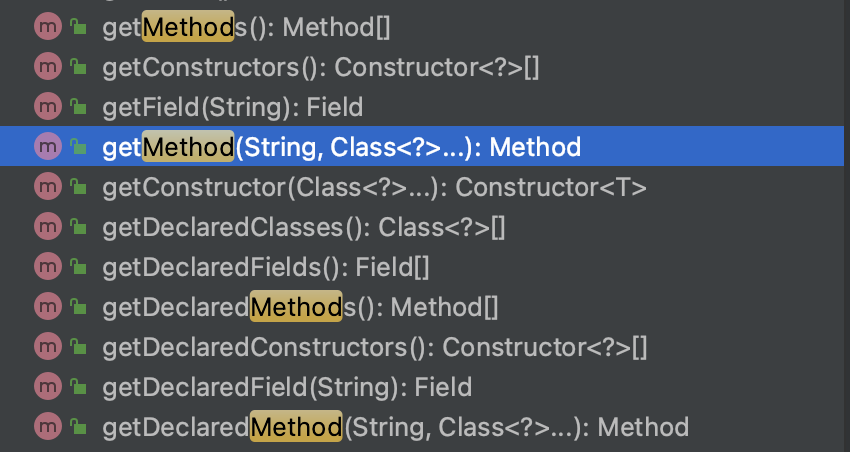Screen dimensions: 850x452
Task: Click the method icon beside getField(String)
Action: click(47, 107)
